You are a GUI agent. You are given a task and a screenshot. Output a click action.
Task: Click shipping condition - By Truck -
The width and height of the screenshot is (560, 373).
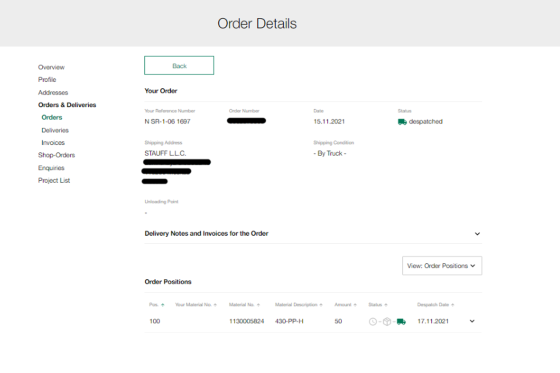coord(330,153)
